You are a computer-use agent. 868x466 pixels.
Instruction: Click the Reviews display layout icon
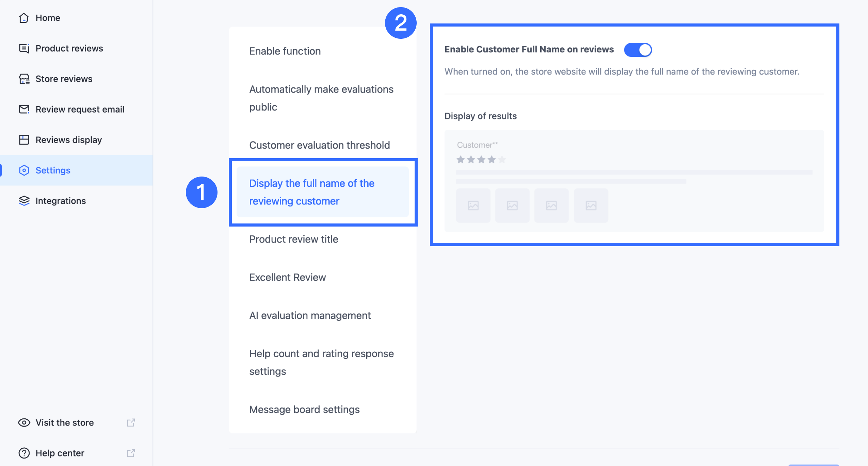point(24,140)
